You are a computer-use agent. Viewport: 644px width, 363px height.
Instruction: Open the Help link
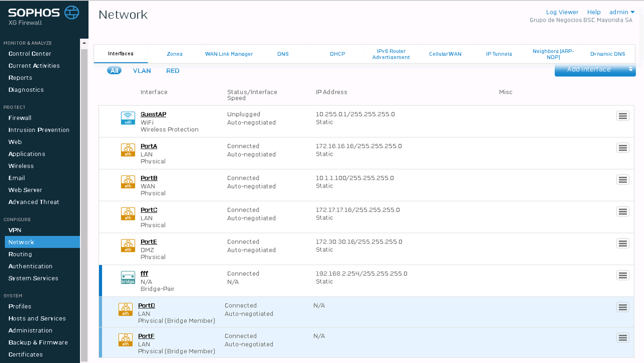tap(594, 12)
